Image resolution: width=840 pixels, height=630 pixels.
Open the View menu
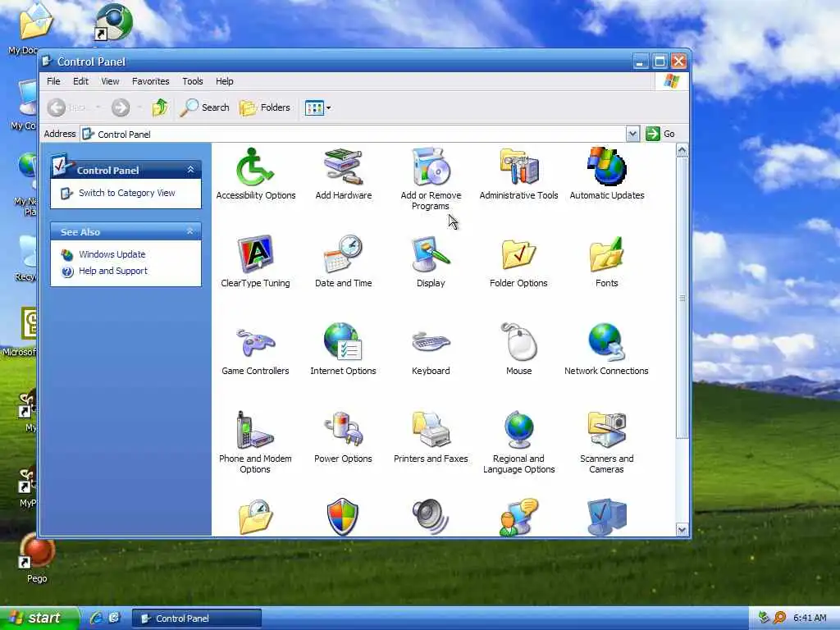pyautogui.click(x=111, y=81)
